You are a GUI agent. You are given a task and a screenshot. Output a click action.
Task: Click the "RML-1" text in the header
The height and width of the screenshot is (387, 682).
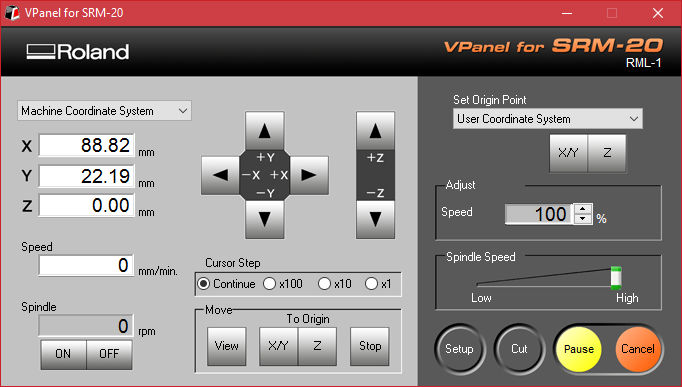(x=644, y=63)
